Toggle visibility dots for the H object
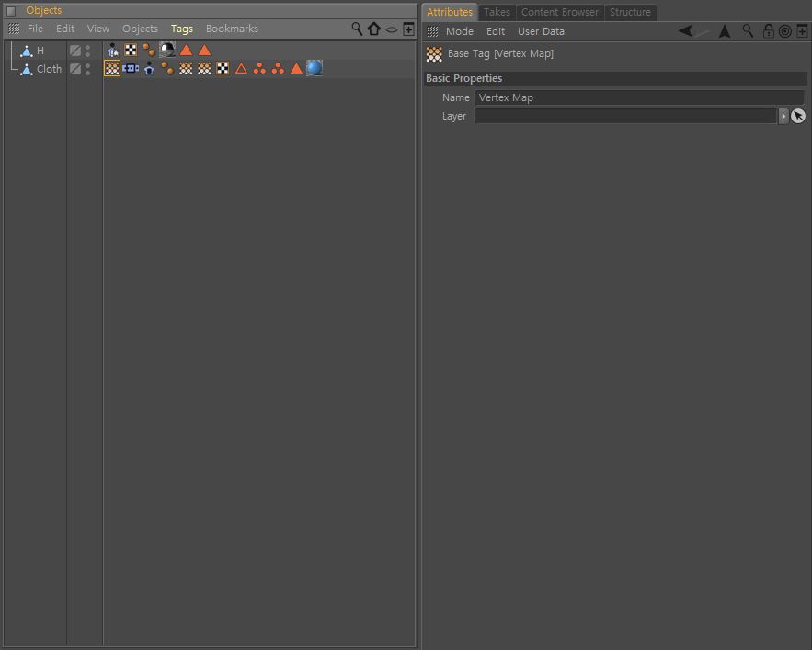Image resolution: width=812 pixels, height=650 pixels. (87, 51)
